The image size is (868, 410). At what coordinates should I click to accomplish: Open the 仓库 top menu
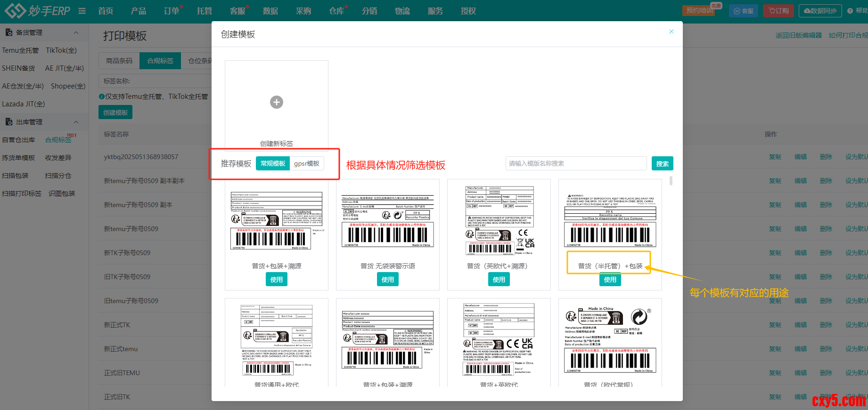[x=336, y=11]
